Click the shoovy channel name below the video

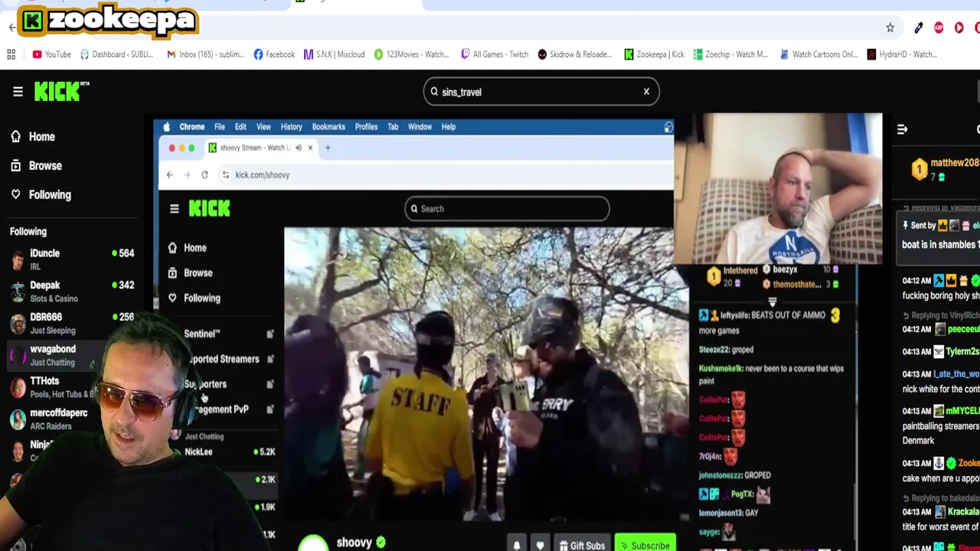tap(354, 543)
